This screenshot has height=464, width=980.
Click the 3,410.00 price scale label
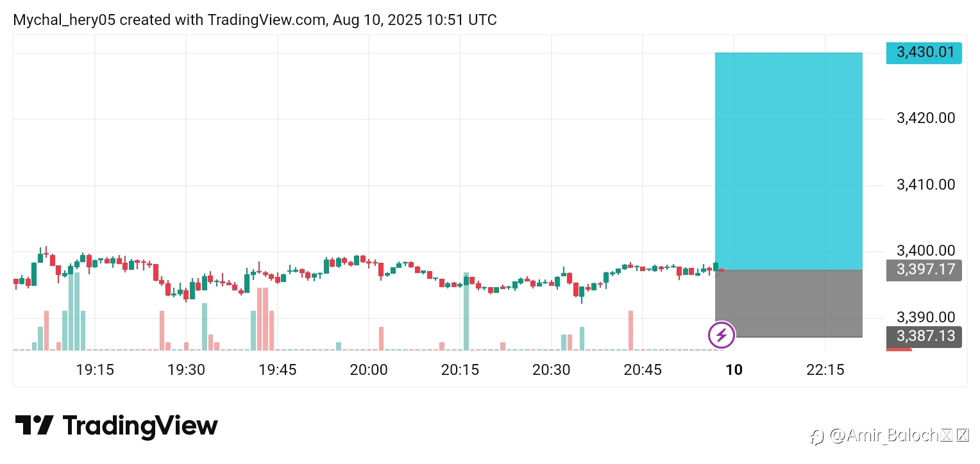tap(925, 185)
